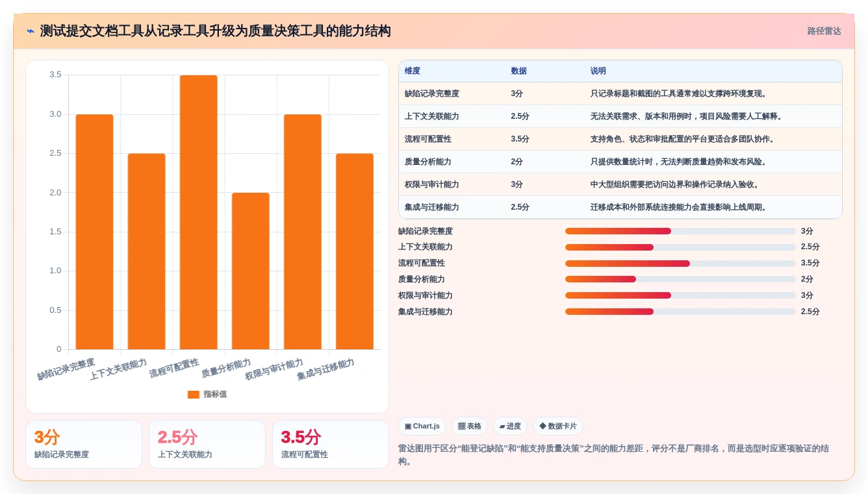
Task: Click the 集成与迁移能力 x-axis label
Action: coord(325,369)
